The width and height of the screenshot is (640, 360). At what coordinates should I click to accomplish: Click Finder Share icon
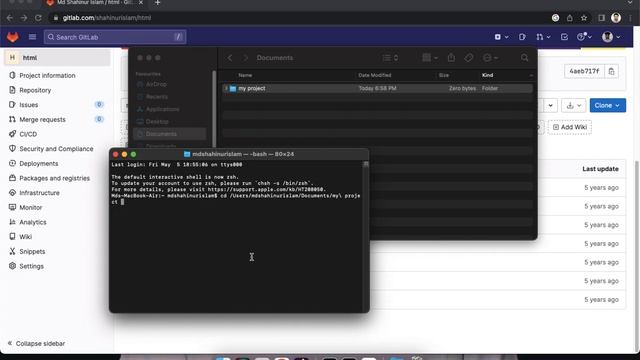[451, 58]
